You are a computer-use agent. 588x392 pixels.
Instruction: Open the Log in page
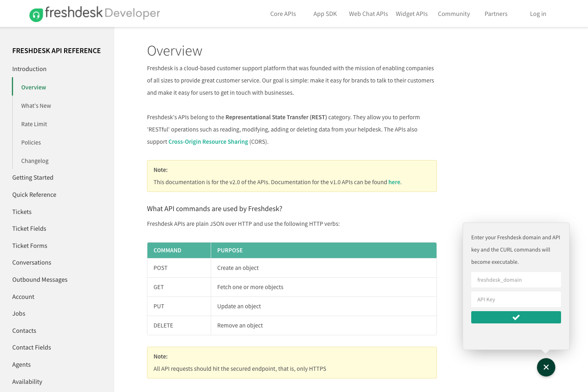pos(538,13)
